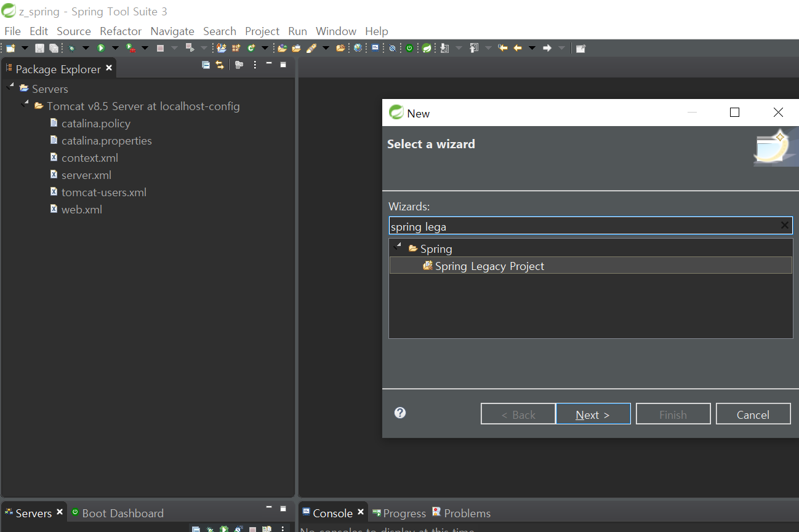Click the Debug bug icon
The height and width of the screenshot is (532, 799).
click(72, 48)
